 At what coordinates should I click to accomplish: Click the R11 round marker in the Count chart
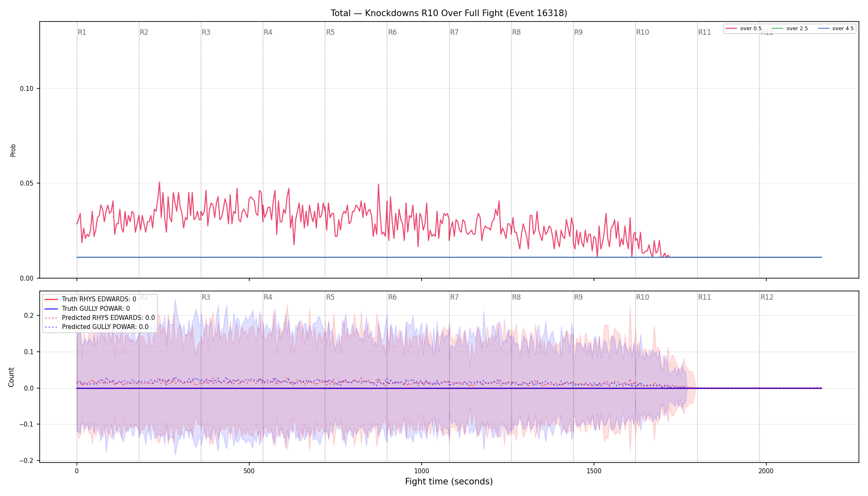pyautogui.click(x=704, y=297)
